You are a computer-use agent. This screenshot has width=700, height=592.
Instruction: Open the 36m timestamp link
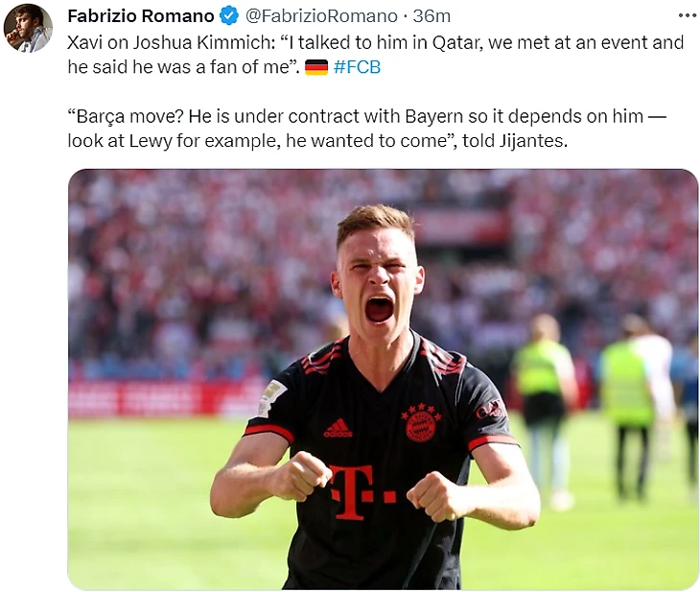432,16
